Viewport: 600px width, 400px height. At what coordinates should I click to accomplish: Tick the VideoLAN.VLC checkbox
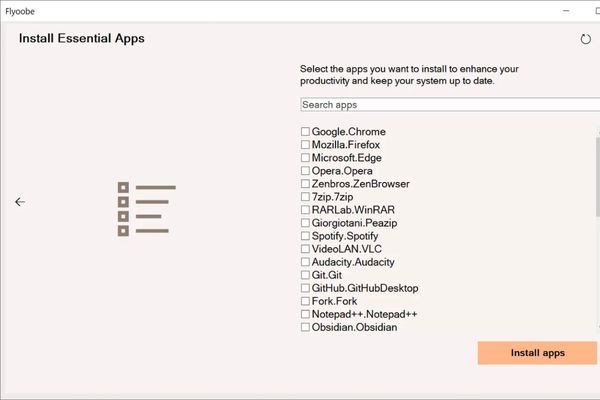(x=306, y=249)
